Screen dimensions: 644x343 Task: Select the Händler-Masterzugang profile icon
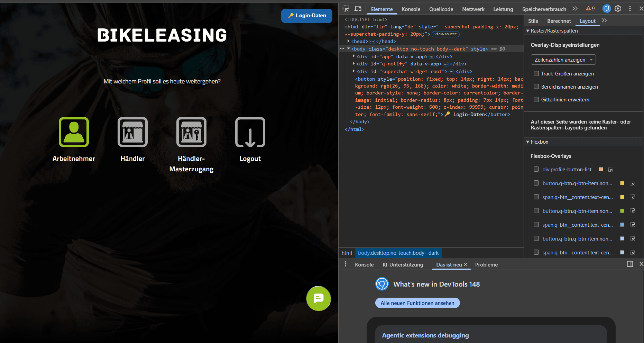coord(191,132)
